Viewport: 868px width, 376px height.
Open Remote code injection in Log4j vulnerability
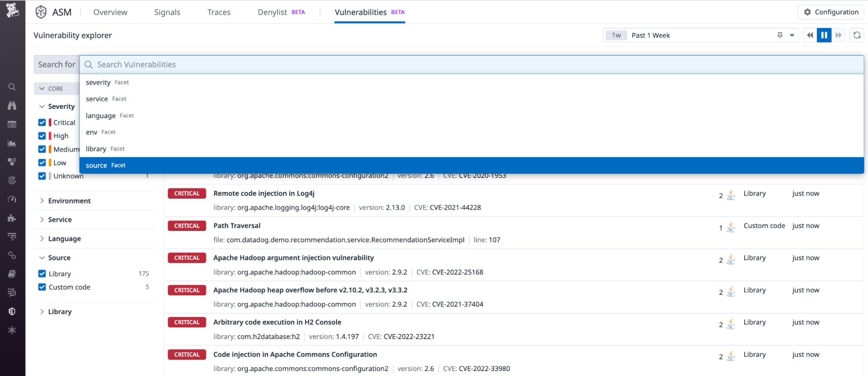tap(264, 193)
